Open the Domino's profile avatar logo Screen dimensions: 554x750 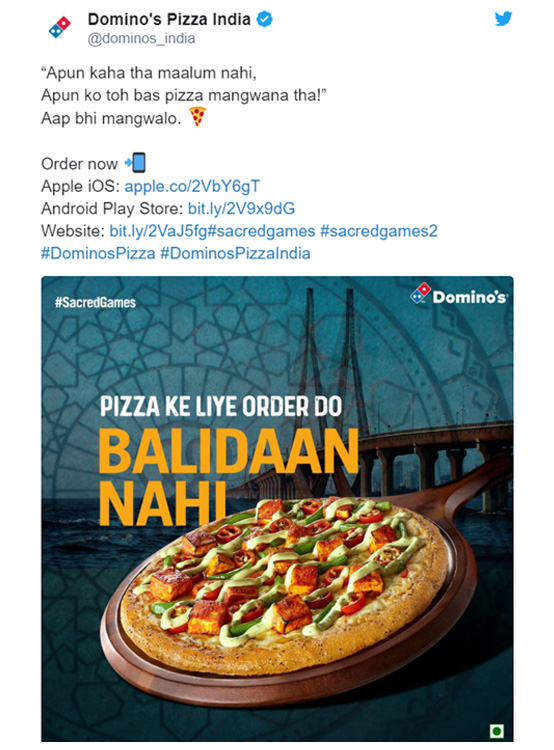click(x=60, y=27)
